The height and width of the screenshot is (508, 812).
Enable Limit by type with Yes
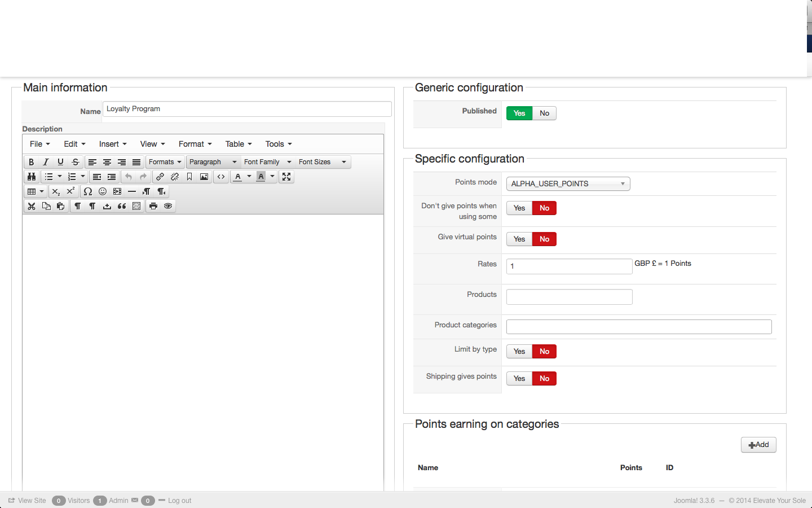click(519, 352)
